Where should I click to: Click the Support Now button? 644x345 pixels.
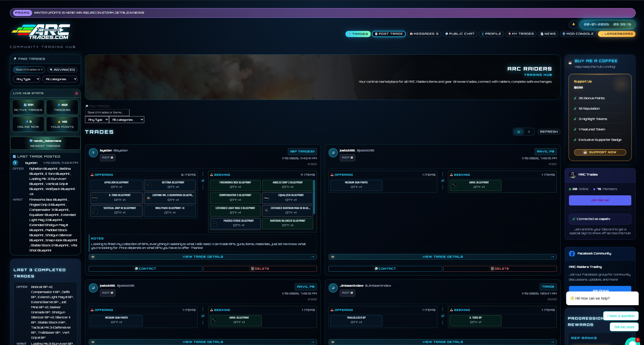click(x=600, y=152)
